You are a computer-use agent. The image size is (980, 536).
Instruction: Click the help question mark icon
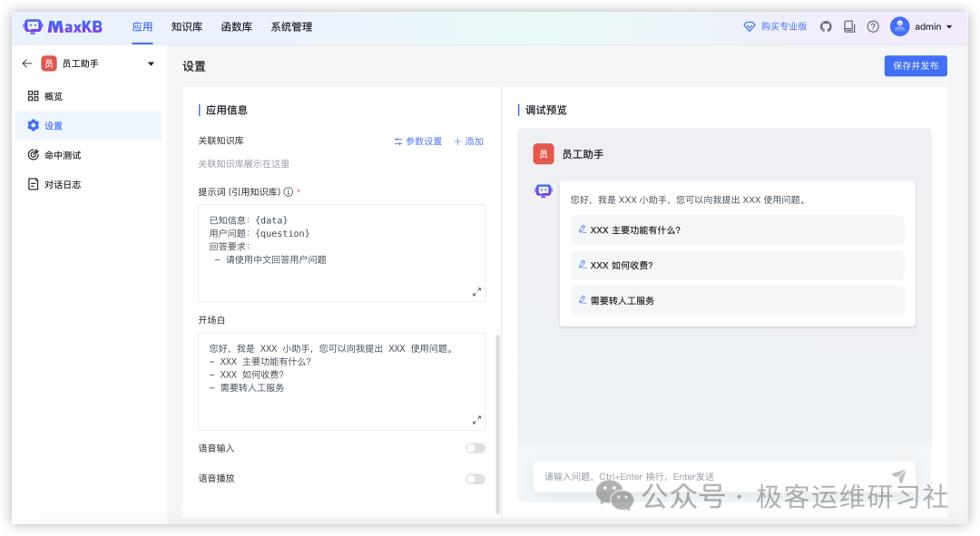point(873,27)
